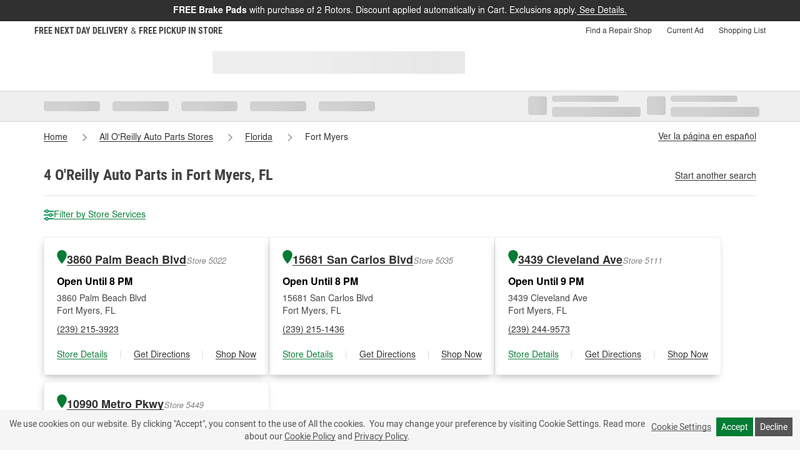Open 15681 San Carlos Blvd store title
This screenshot has width=800, height=450.
pos(353,260)
